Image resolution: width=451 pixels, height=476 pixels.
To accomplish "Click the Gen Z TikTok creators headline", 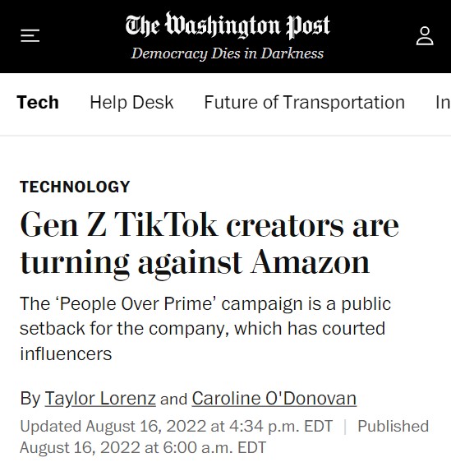I will click(209, 243).
